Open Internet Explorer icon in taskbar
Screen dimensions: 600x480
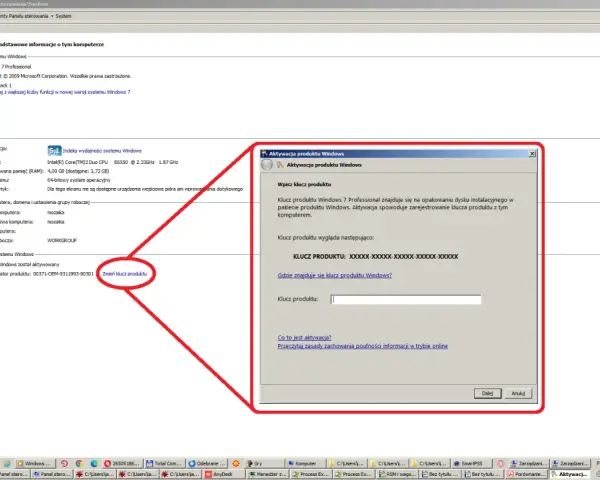point(7,464)
